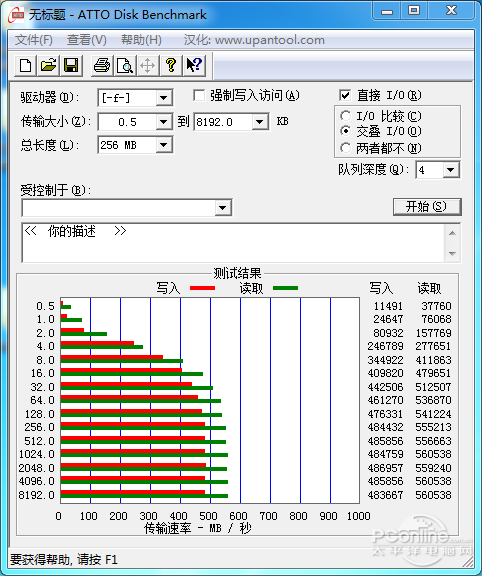Click the red 写入 legend swatch
The width and height of the screenshot is (482, 576).
[x=202, y=288]
